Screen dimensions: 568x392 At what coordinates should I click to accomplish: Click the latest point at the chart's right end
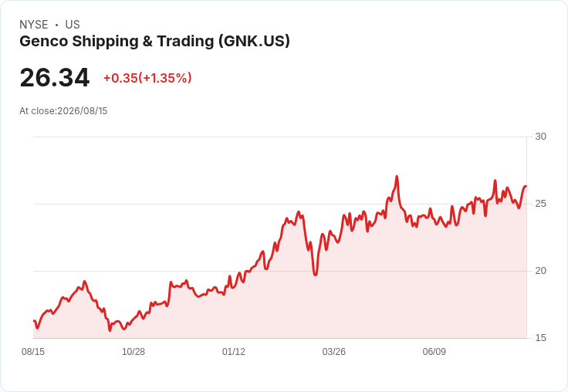tap(526, 186)
